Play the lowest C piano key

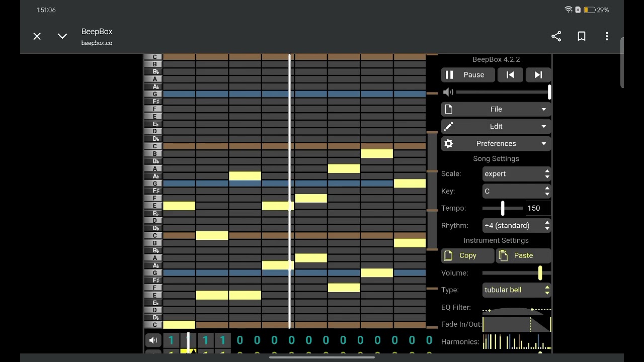pos(153,325)
